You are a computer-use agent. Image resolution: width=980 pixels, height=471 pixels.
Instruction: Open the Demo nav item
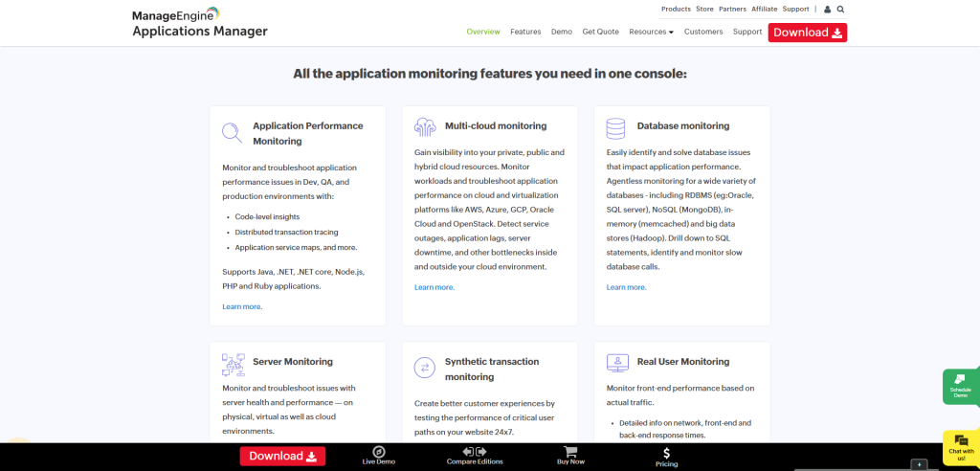pyautogui.click(x=561, y=32)
